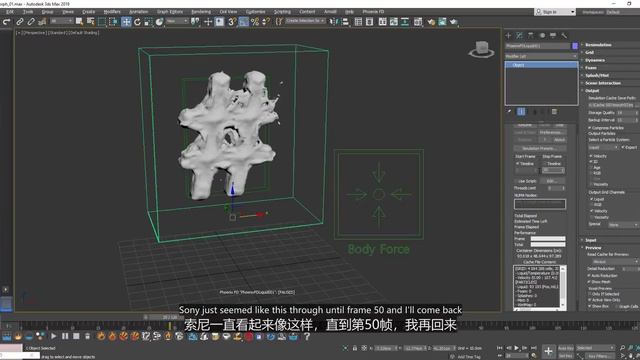The width and height of the screenshot is (640, 360).
Task: Click the Mirror tool icon
Action: pos(333,22)
